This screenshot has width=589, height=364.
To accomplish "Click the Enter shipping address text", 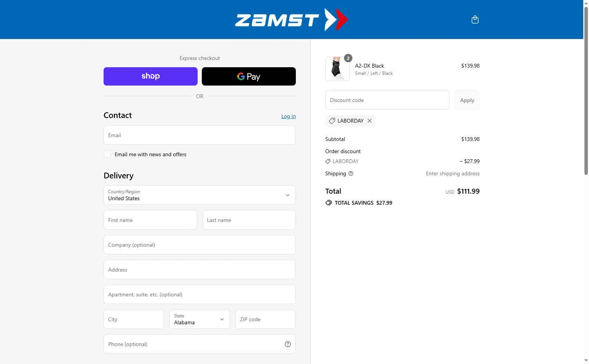I will tap(453, 173).
